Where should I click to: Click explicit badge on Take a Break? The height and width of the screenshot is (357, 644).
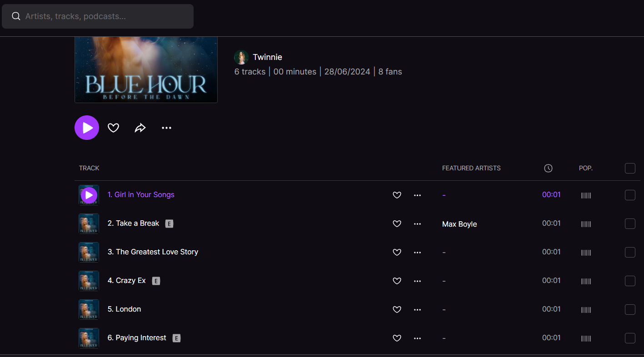click(169, 224)
